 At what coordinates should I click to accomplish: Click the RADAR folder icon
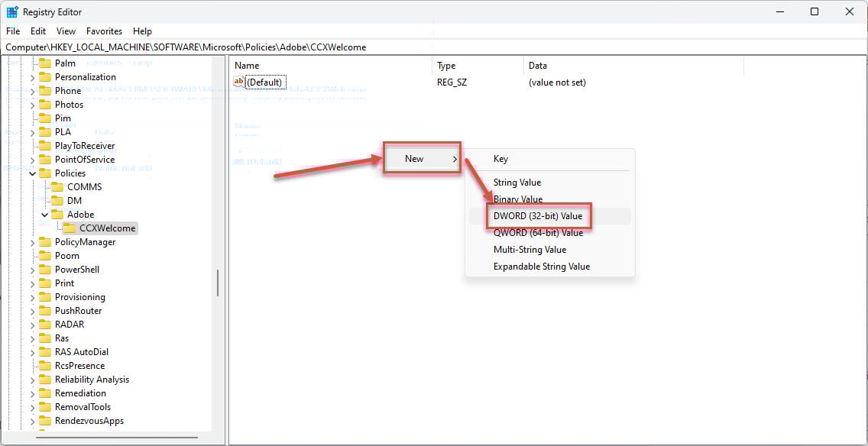[x=46, y=324]
